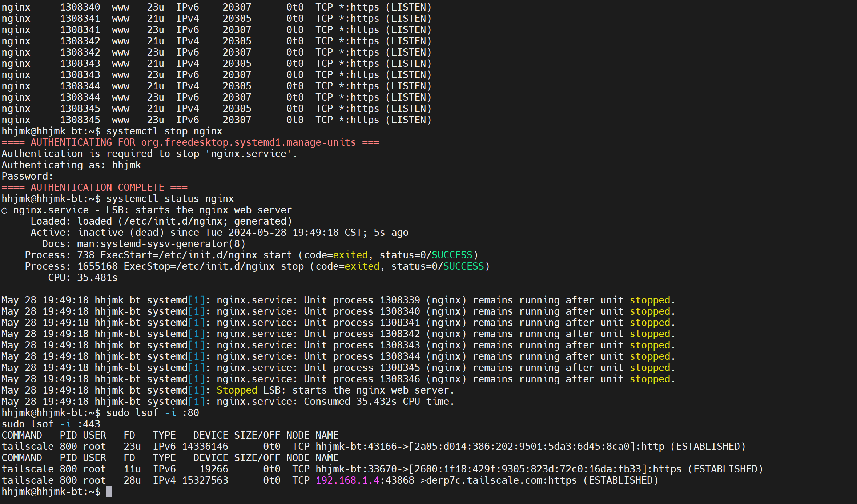Click the IPv6 address 2a05:d014:386:202:9501:5da3:6d45:8ca0

click(522, 447)
